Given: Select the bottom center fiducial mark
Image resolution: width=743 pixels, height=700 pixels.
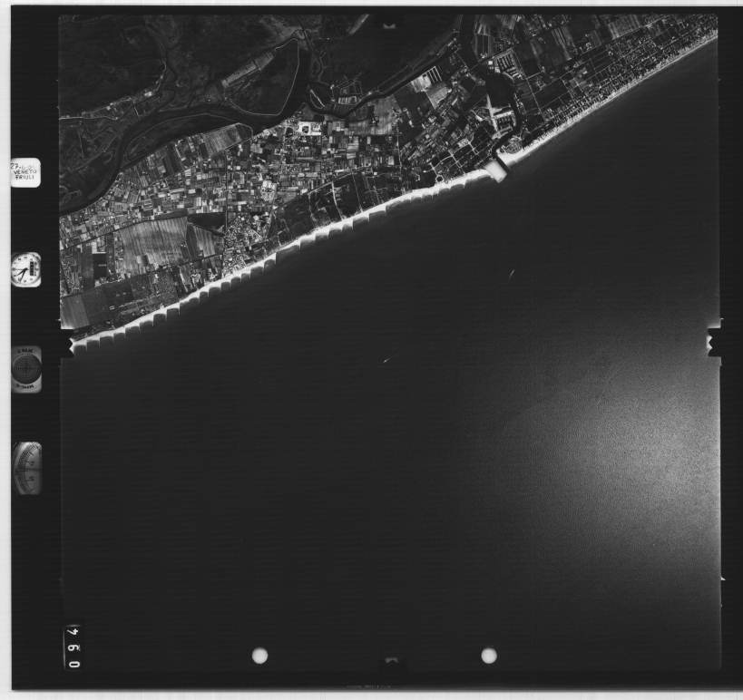Looking at the screenshot, I should click(391, 663).
